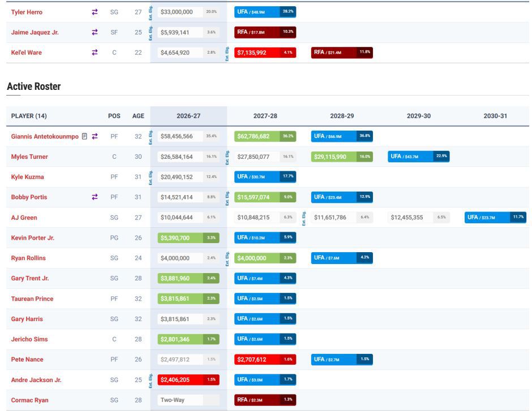
Task: Select the 2029-30 season column header
Action: coord(418,116)
